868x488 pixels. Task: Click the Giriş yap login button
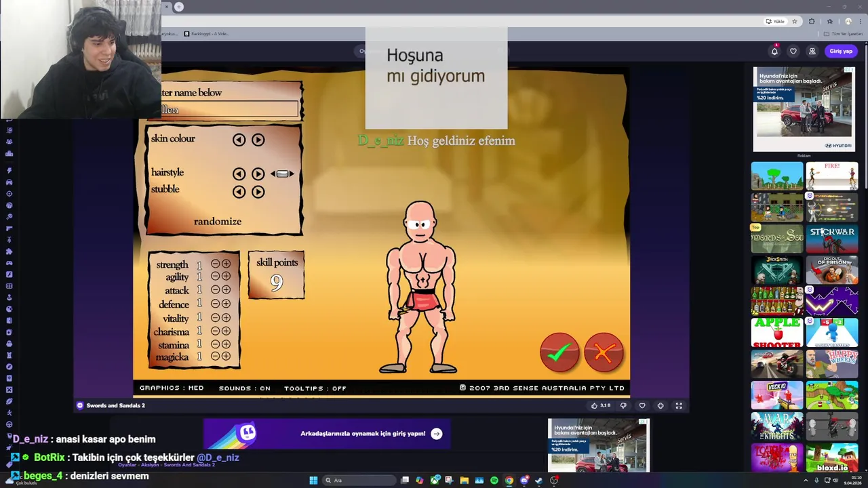[x=841, y=52]
